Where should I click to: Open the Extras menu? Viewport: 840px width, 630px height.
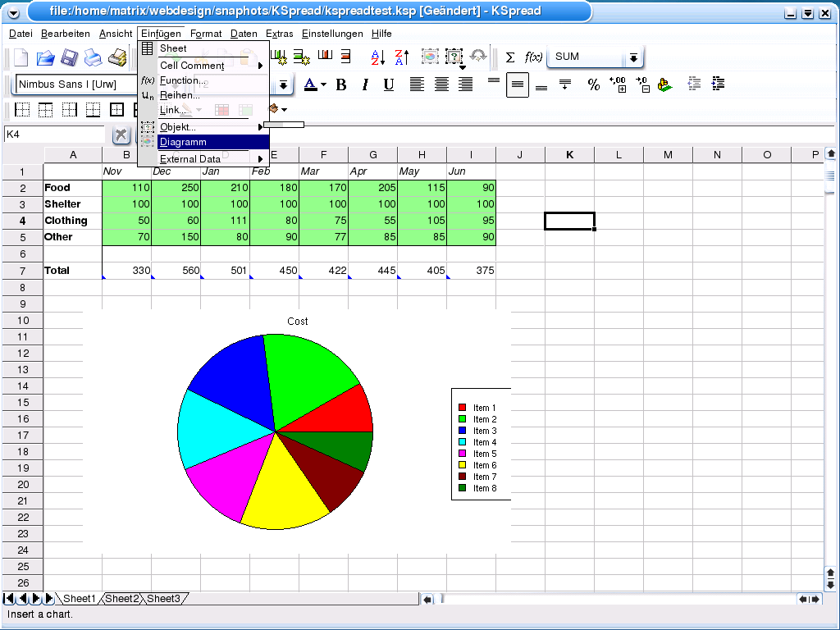click(x=279, y=34)
